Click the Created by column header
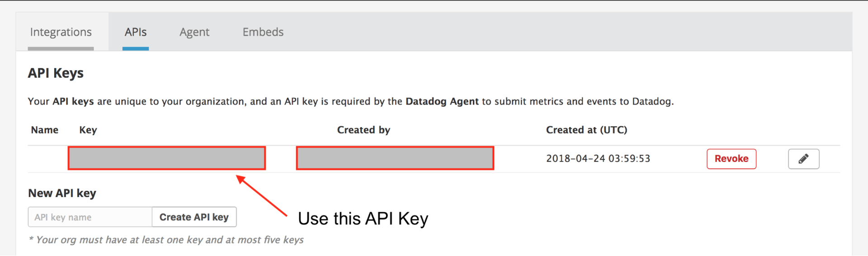This screenshot has width=868, height=256. coord(363,130)
